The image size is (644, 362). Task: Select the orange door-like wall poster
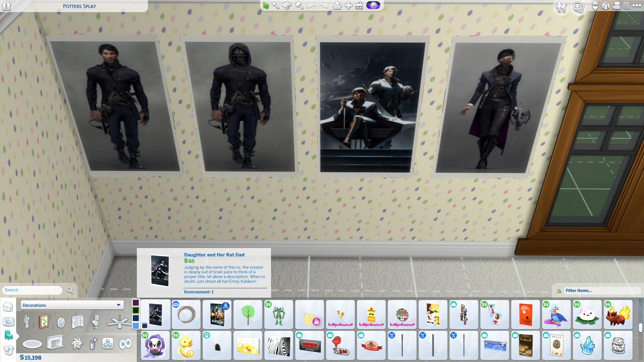click(526, 314)
